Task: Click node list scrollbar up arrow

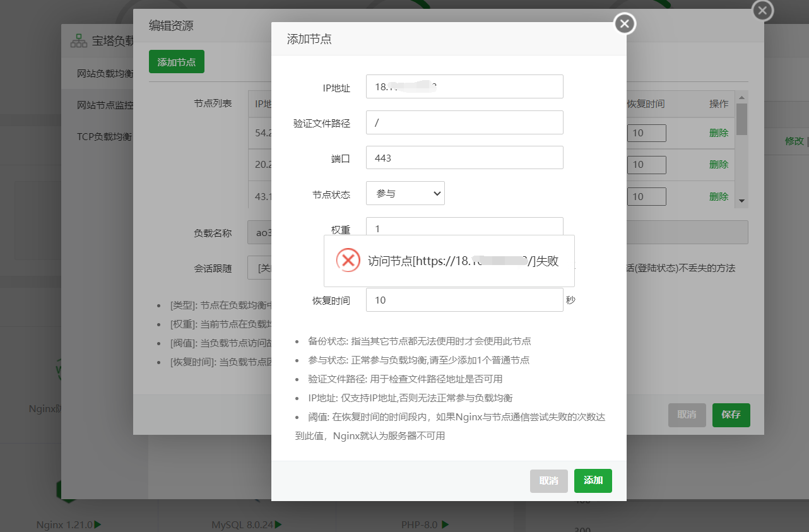Action: [742, 96]
